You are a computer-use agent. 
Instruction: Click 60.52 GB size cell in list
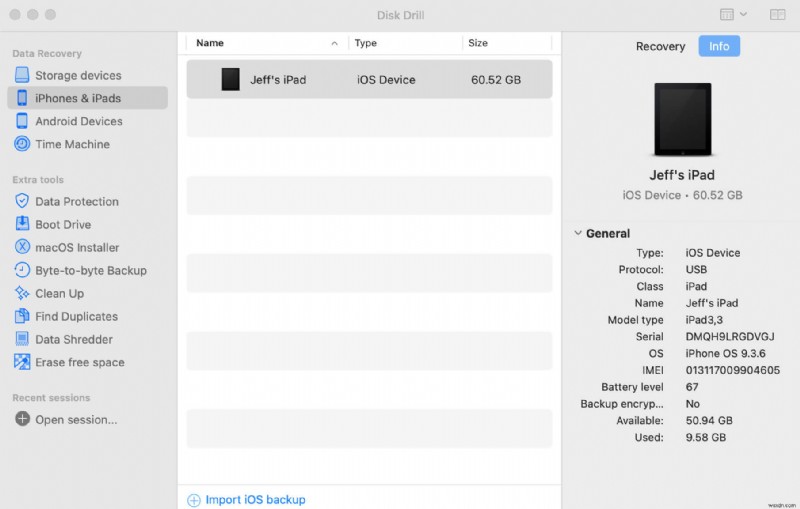[495, 80]
